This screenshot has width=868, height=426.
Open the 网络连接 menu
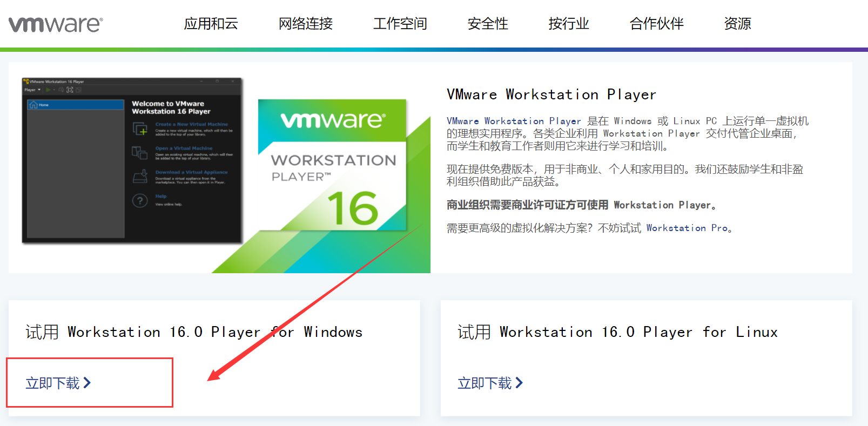[306, 24]
